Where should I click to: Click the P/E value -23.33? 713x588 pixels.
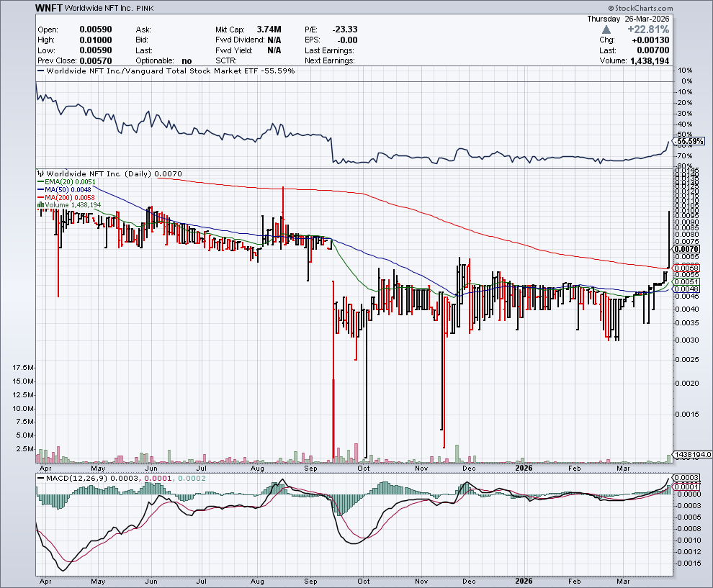point(345,30)
